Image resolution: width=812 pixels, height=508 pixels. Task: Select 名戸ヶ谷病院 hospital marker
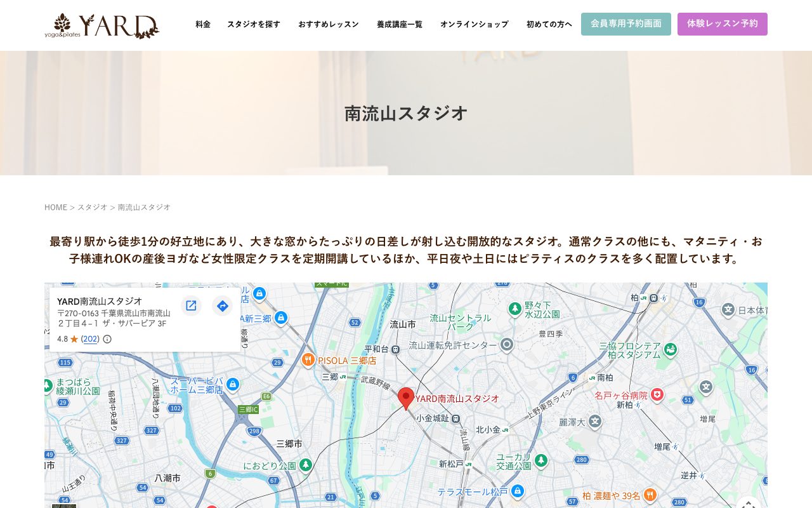657,395
